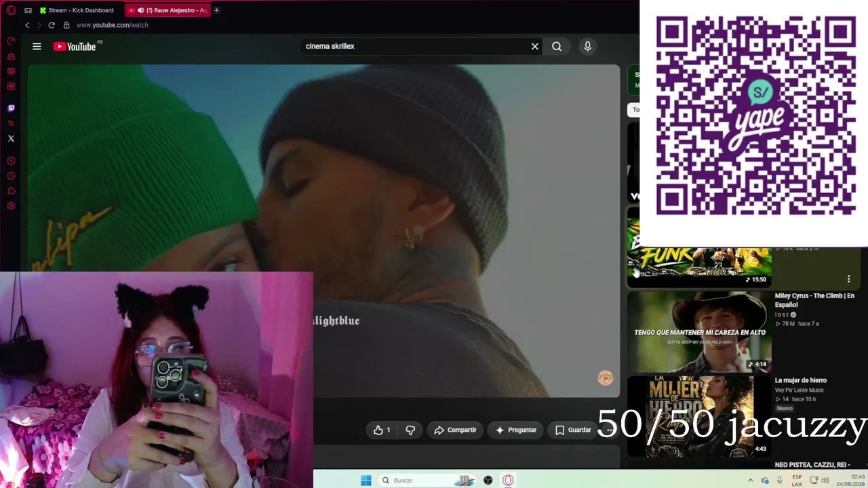Image resolution: width=868 pixels, height=488 pixels.
Task: Open OBS Studio from the taskbar
Action: pos(488,480)
